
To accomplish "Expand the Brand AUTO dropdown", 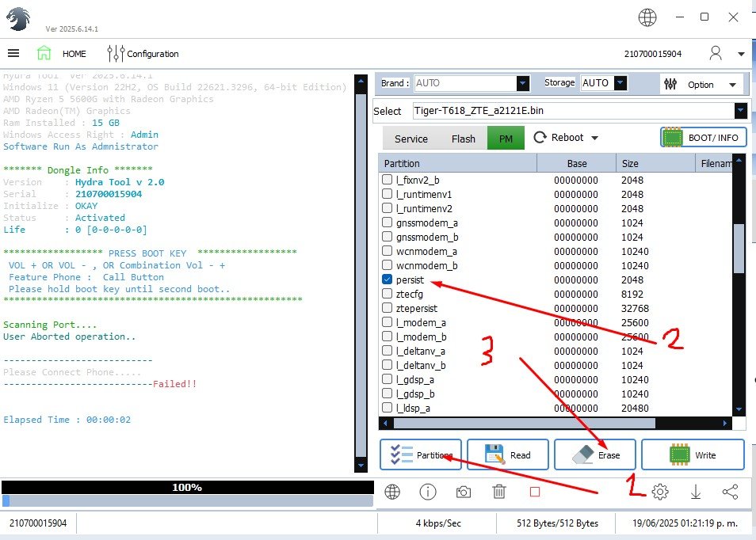I will point(522,83).
